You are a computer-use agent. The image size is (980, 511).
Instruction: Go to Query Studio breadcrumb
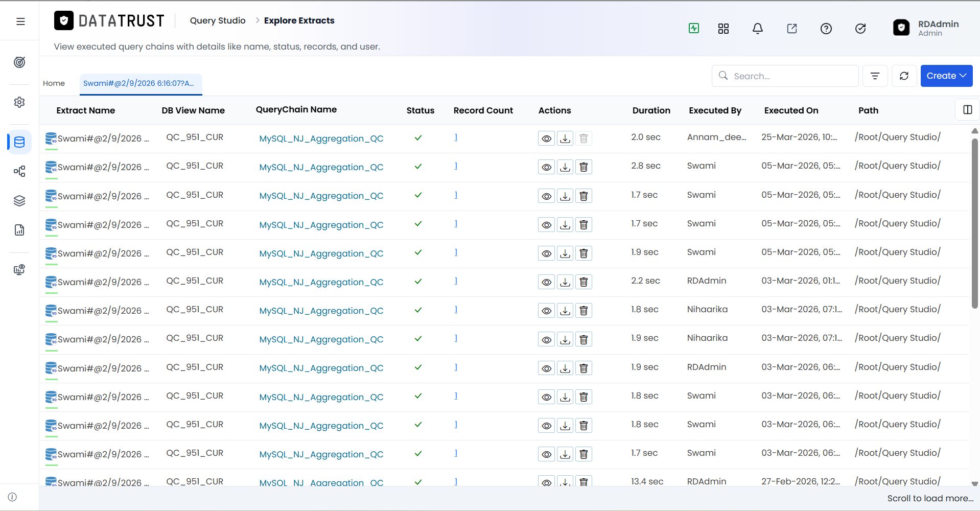[218, 20]
